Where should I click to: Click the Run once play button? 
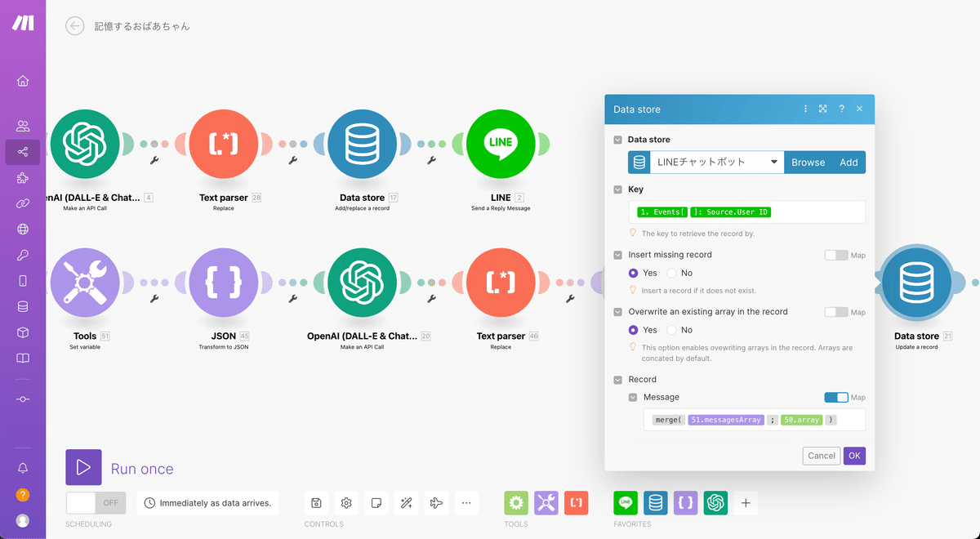point(83,467)
